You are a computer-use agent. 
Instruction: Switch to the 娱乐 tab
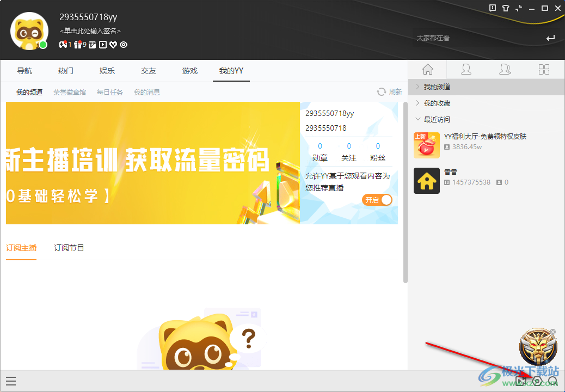(x=107, y=71)
